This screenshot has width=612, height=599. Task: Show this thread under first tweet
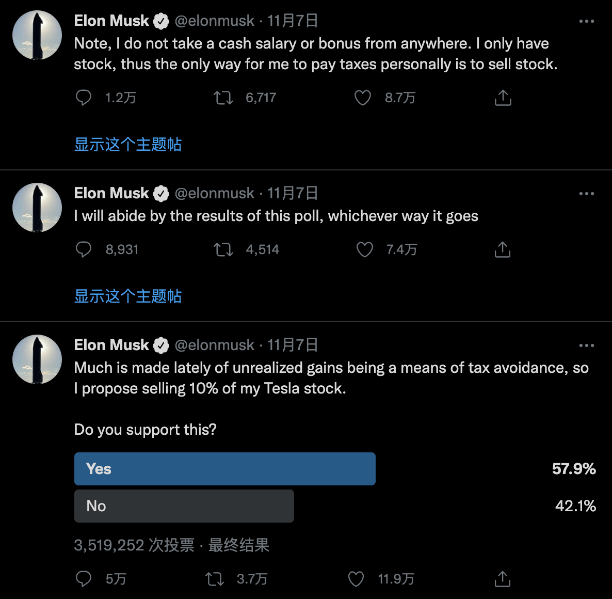click(128, 144)
